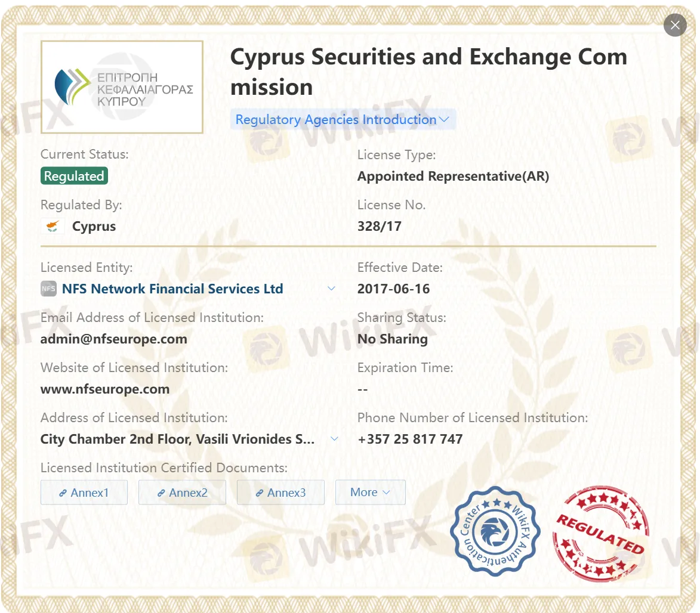
Task: Toggle the Sharing Status value No Sharing
Action: coord(393,339)
